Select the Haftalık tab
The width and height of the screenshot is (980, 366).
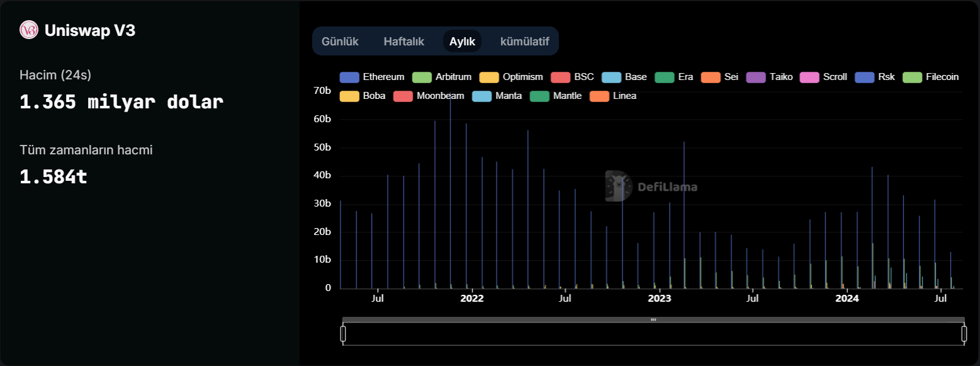403,42
